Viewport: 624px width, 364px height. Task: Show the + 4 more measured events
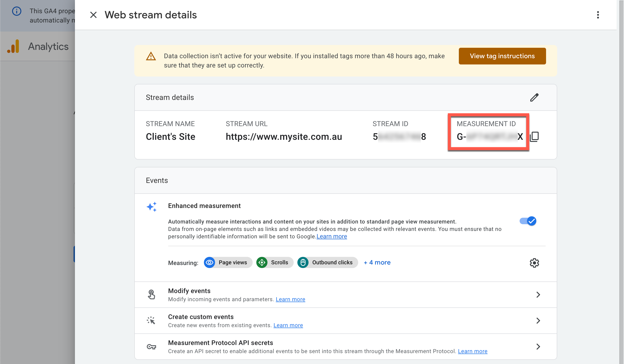pos(377,262)
